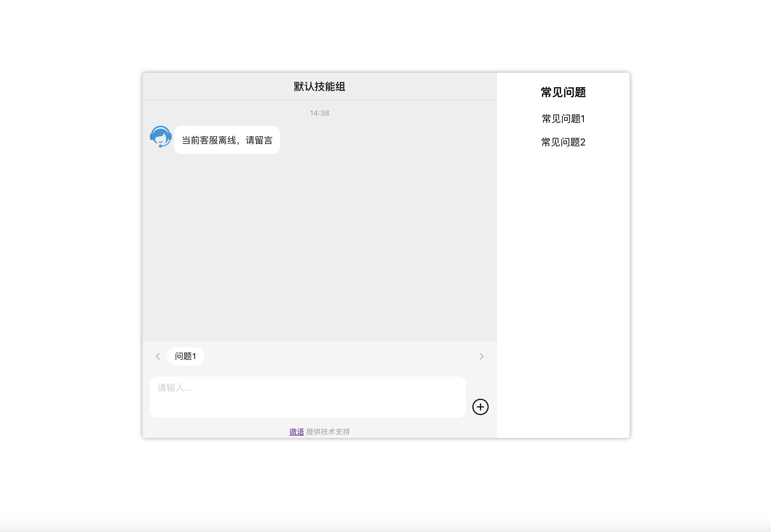Click empty space in quick question bar
The image size is (771, 532).
tap(333, 356)
